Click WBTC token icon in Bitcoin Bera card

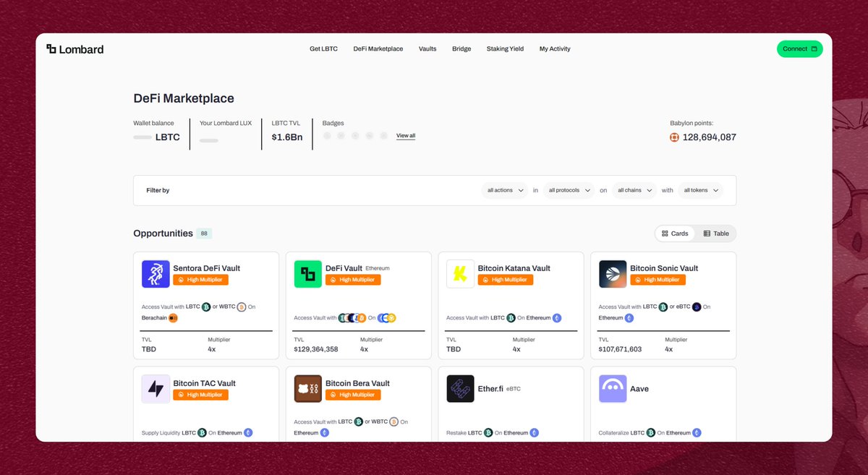coord(394,422)
